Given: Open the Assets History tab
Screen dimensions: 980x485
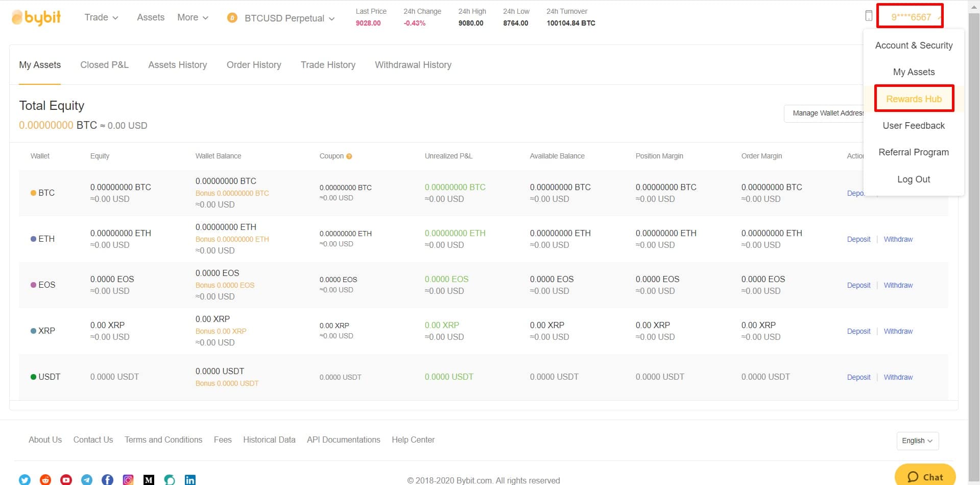Looking at the screenshot, I should 178,65.
